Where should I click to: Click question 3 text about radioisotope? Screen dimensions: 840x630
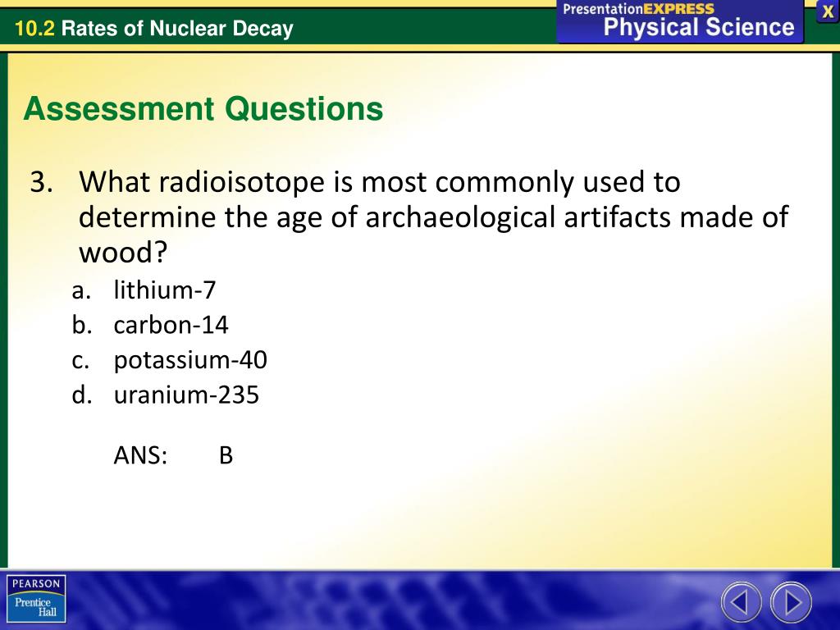[x=409, y=217]
